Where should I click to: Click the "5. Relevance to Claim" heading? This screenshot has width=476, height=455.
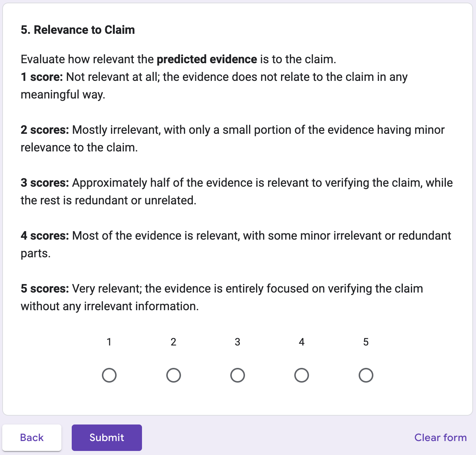[78, 30]
